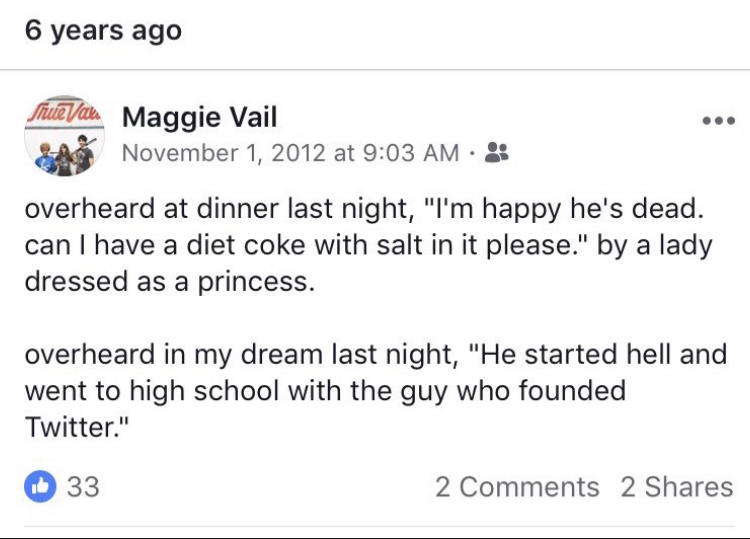Click the red logo banner in avatar

[61, 113]
